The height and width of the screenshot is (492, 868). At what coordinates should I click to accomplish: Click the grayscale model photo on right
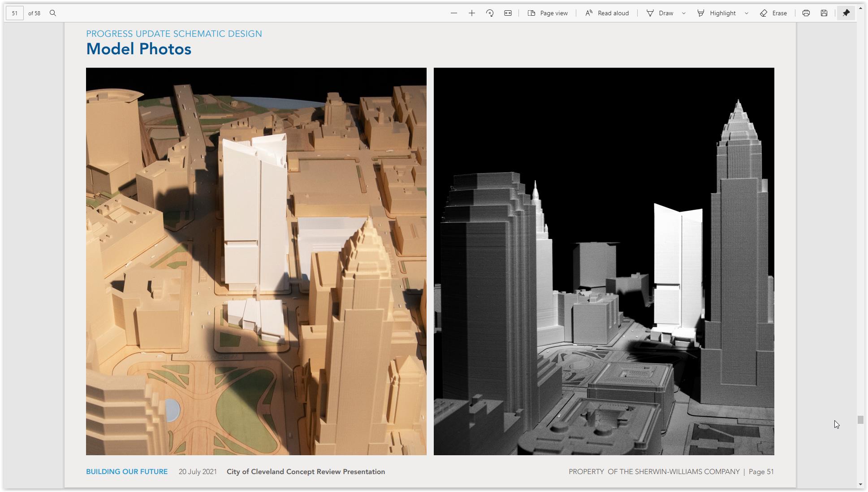click(x=604, y=261)
